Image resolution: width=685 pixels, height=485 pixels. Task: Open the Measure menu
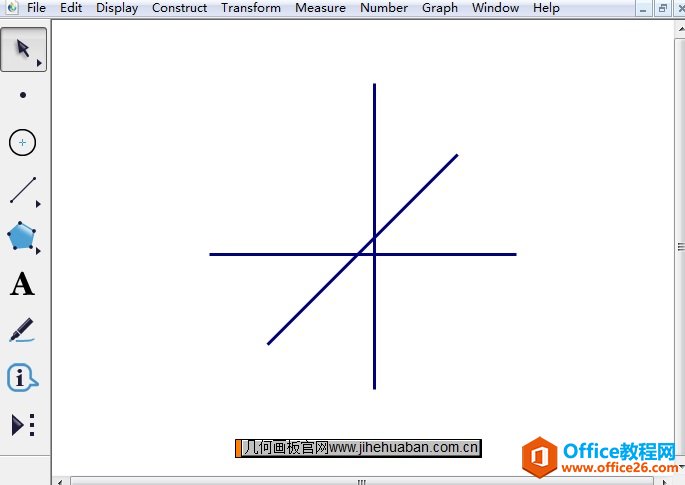coord(320,8)
